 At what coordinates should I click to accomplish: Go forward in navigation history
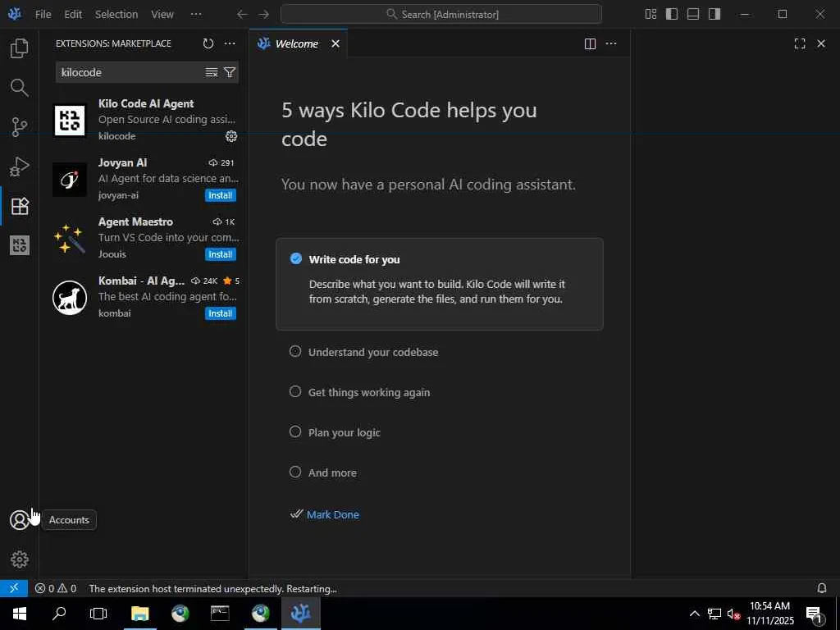pyautogui.click(x=263, y=15)
